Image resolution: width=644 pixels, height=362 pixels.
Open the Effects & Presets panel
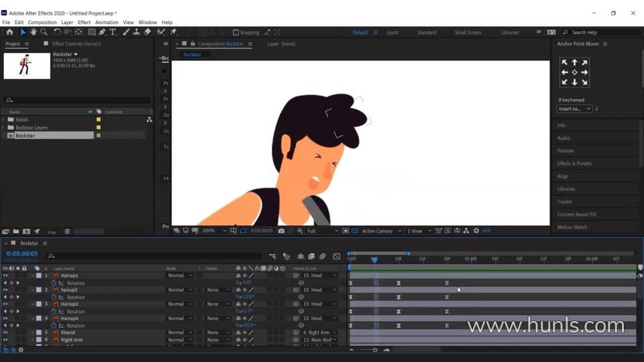point(574,164)
